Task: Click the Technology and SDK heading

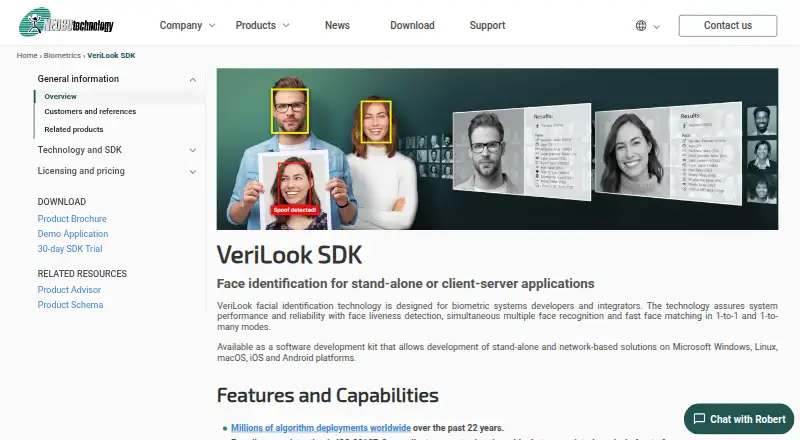Action: click(80, 150)
